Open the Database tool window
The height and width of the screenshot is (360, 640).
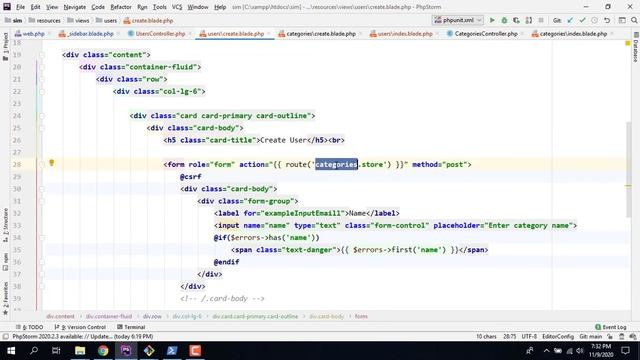pos(636,48)
